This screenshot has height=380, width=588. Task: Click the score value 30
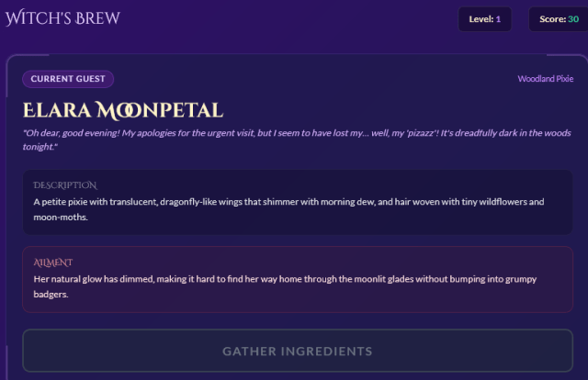click(x=572, y=18)
